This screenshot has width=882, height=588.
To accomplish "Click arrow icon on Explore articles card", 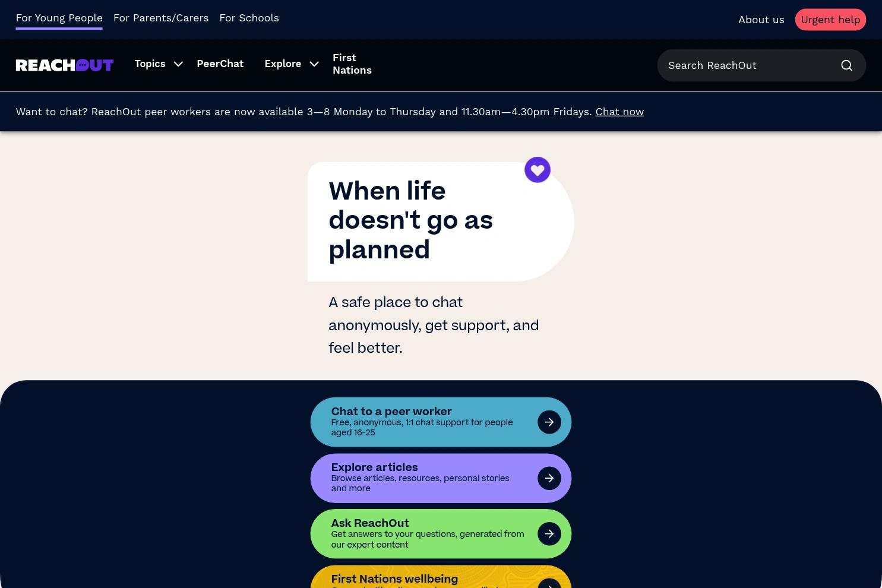I will pos(549,478).
